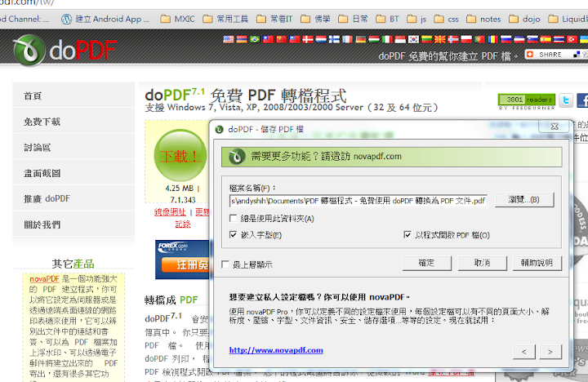Viewport: 588px width, 382px height.
Task: Pick the Thai flag language
Action: 559,39
